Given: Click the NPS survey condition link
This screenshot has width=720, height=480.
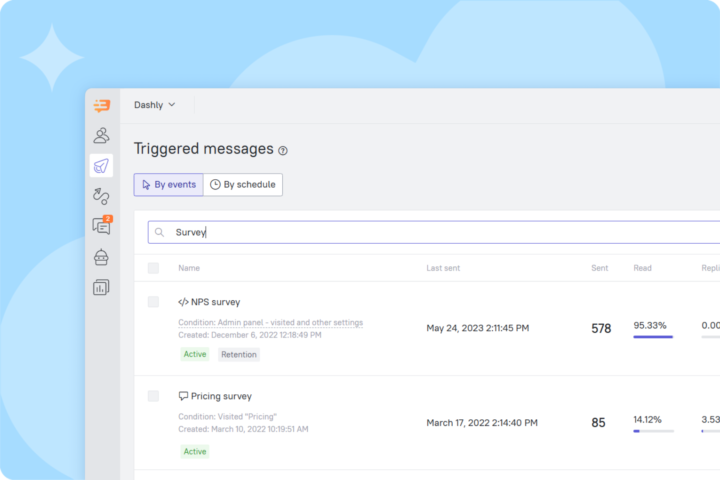Looking at the screenshot, I should point(270,322).
